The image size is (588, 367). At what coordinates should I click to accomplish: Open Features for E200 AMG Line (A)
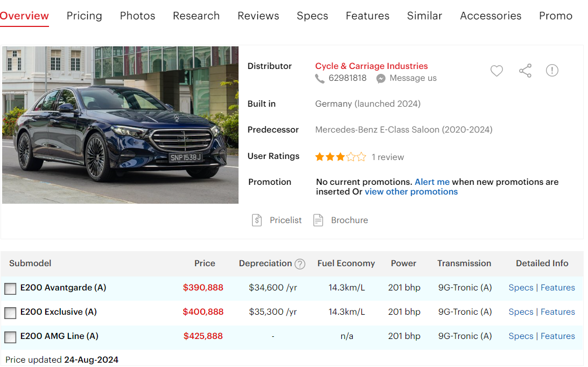pos(558,336)
